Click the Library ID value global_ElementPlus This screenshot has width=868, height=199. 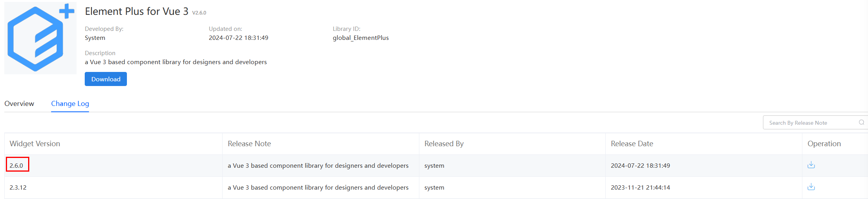[361, 38]
